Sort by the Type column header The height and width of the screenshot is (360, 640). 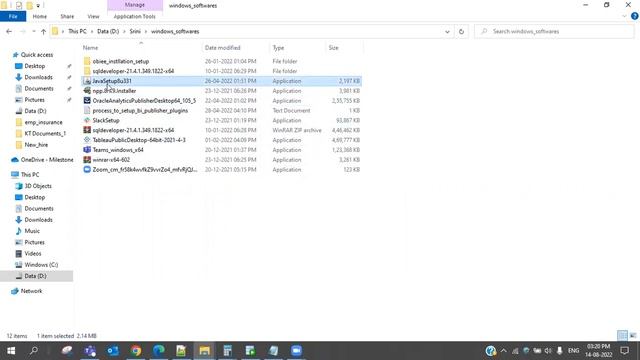coord(278,48)
